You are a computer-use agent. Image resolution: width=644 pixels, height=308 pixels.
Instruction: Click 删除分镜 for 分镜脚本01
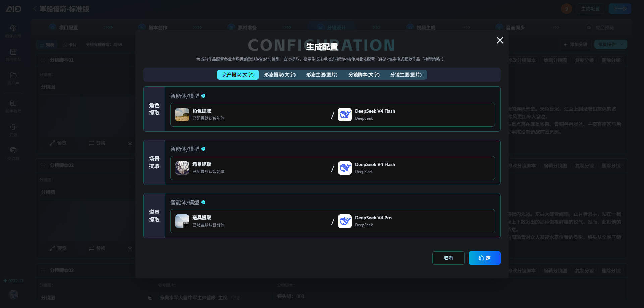coord(611,60)
